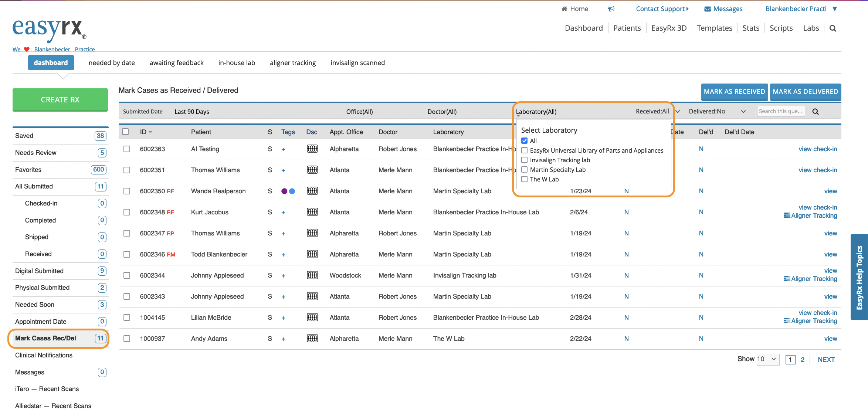Click the magnifier icon in main navigation

pos(833,28)
